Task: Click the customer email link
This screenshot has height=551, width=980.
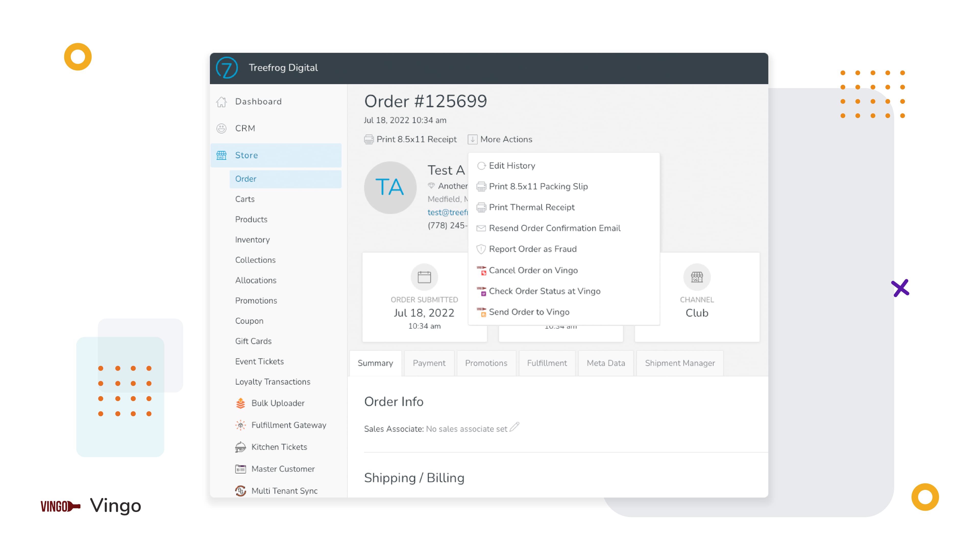Action: tap(448, 212)
